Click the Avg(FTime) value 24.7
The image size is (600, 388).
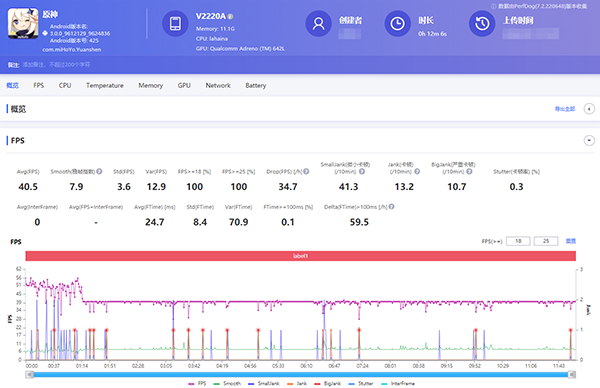pyautogui.click(x=155, y=222)
